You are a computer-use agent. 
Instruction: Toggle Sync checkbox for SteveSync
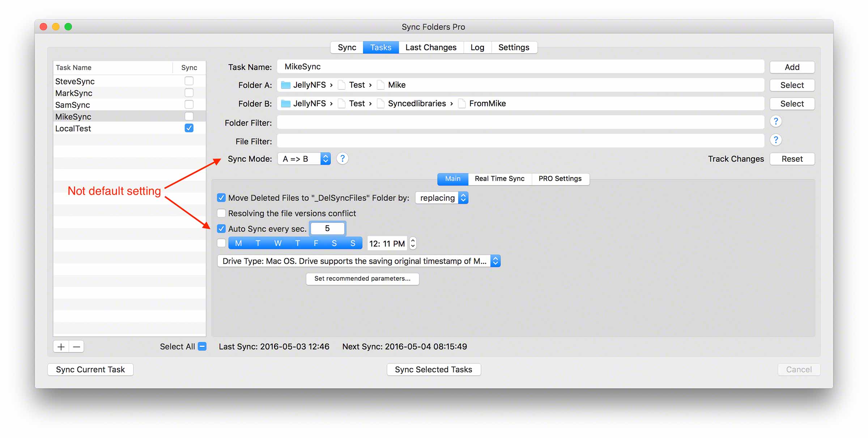point(189,81)
